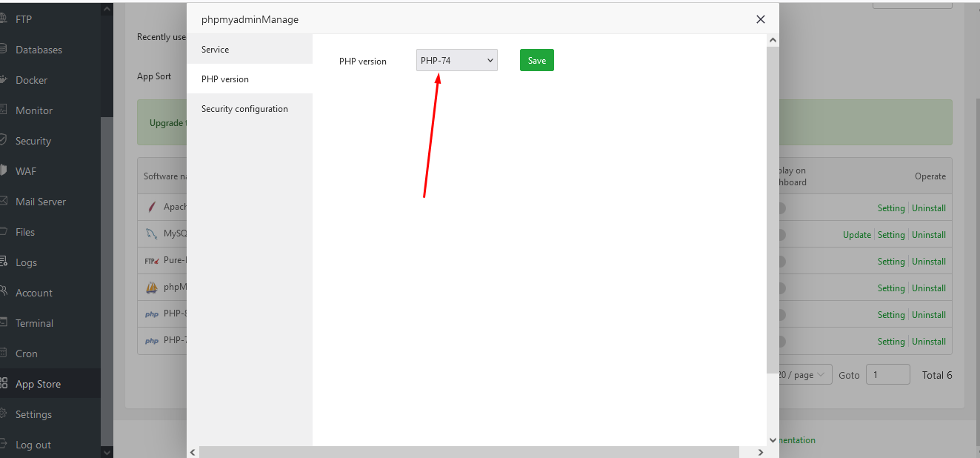Screen dimensions: 980x458
Task: Click the phpMyAdmin sailboat icon
Action: (x=152, y=288)
